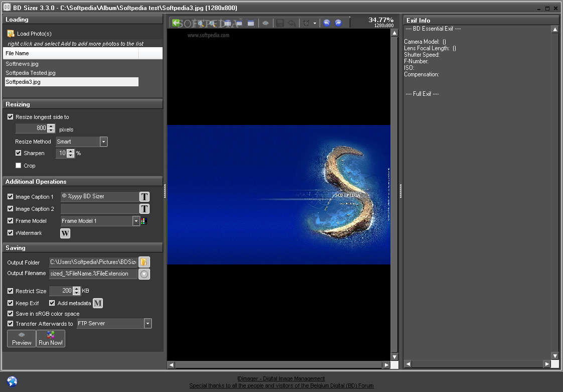
Task: Toggle the Sharpen checkbox
Action: (18, 153)
